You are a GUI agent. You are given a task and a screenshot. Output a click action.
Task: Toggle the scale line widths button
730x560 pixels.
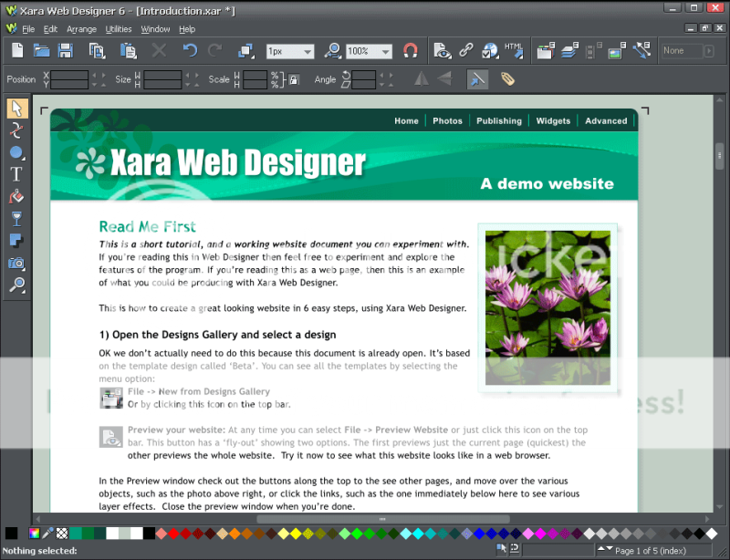[x=477, y=79]
